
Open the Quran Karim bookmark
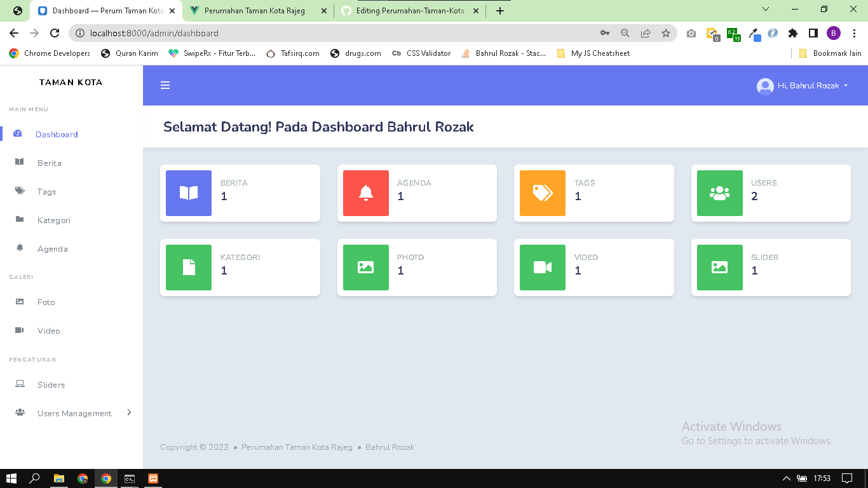(x=130, y=53)
